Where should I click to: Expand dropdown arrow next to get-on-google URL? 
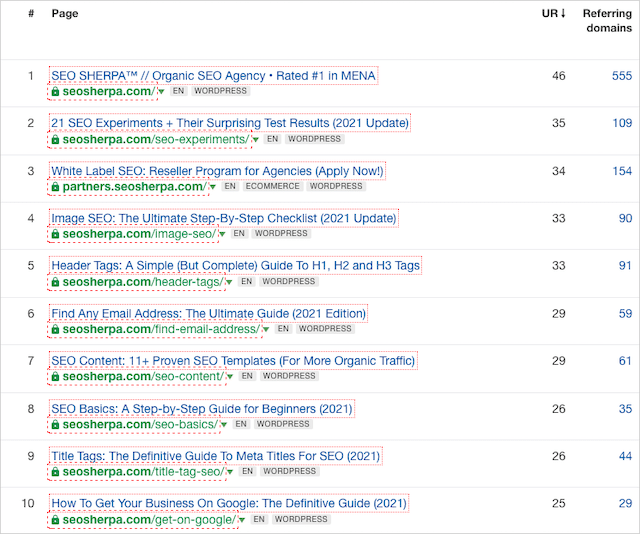242,520
